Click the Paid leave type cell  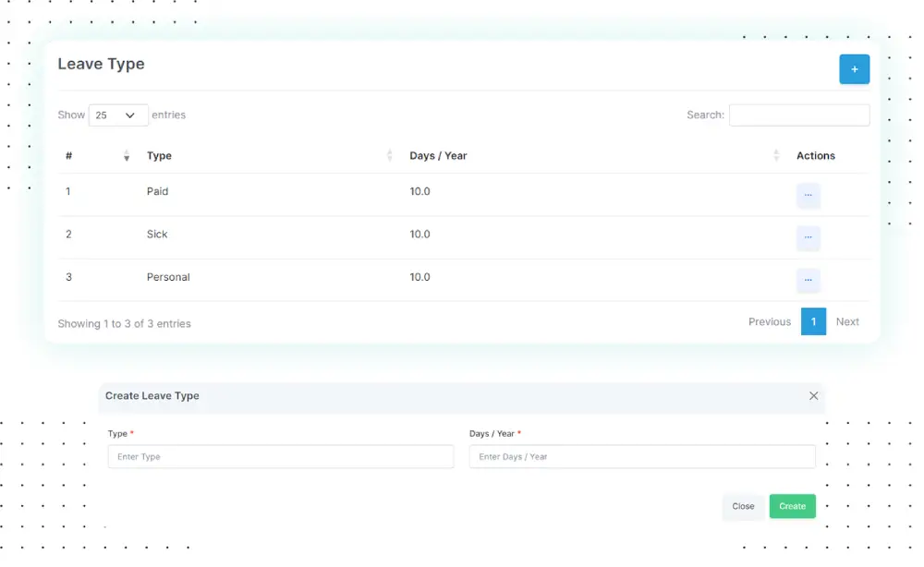(158, 192)
